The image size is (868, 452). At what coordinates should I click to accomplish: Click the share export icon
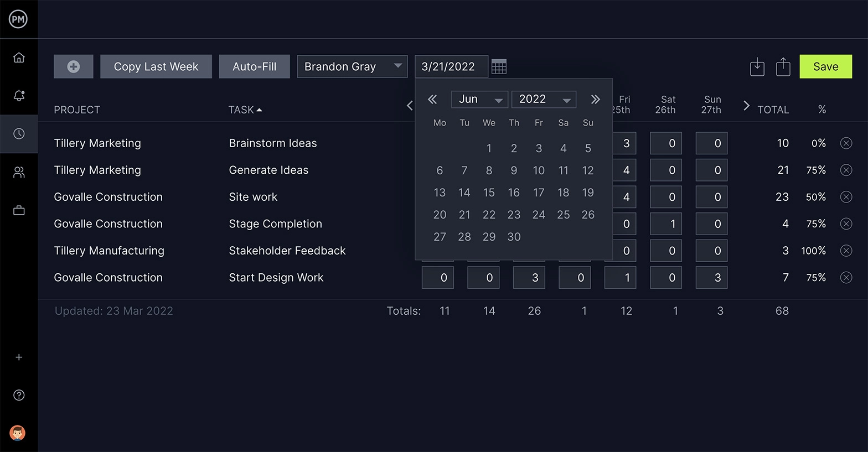pyautogui.click(x=783, y=67)
